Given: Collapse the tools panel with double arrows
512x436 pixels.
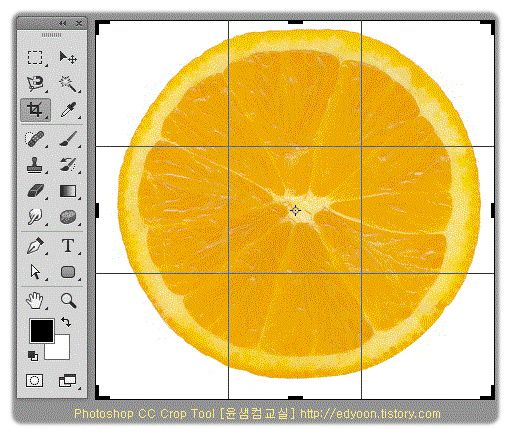Looking at the screenshot, I should (x=63, y=23).
